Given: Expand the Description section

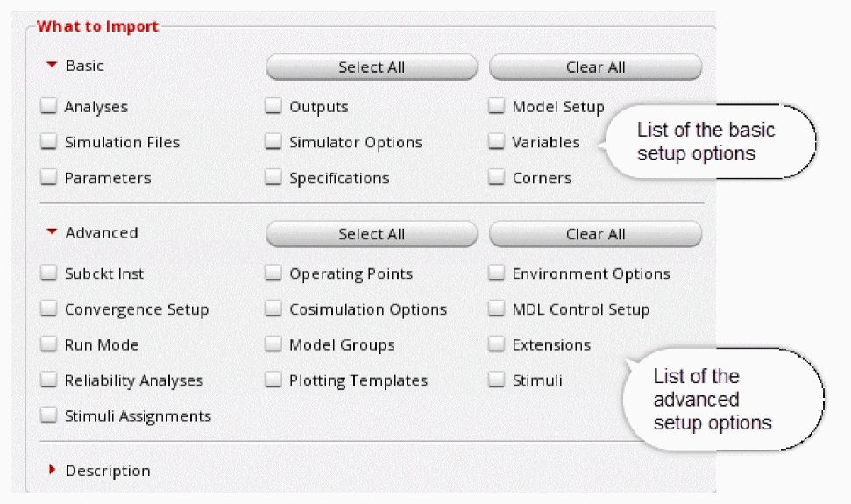Looking at the screenshot, I should pyautogui.click(x=53, y=471).
